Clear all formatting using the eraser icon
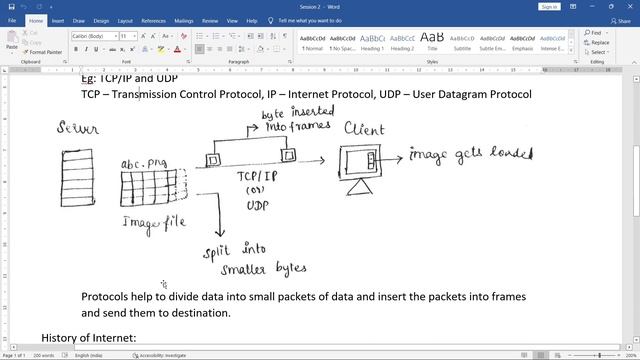Screen dimensions: 640x360 (x=184, y=36)
